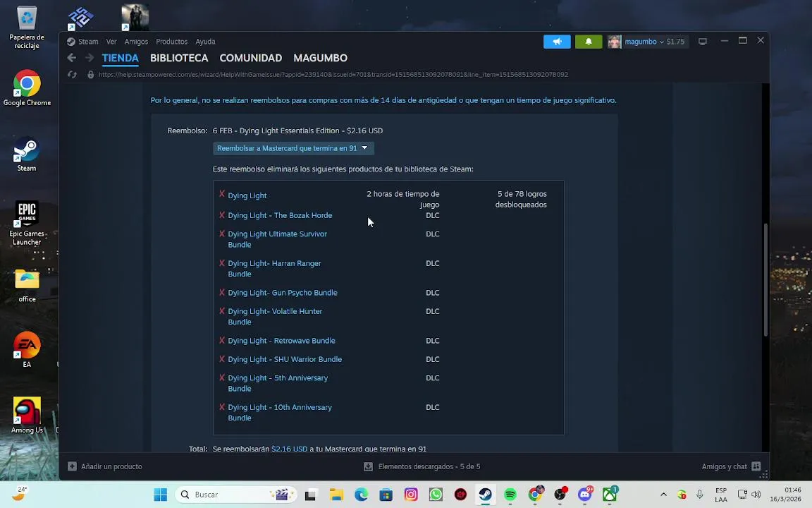Switch to the TIENDA tab
The width and height of the screenshot is (812, 508).
tap(120, 58)
